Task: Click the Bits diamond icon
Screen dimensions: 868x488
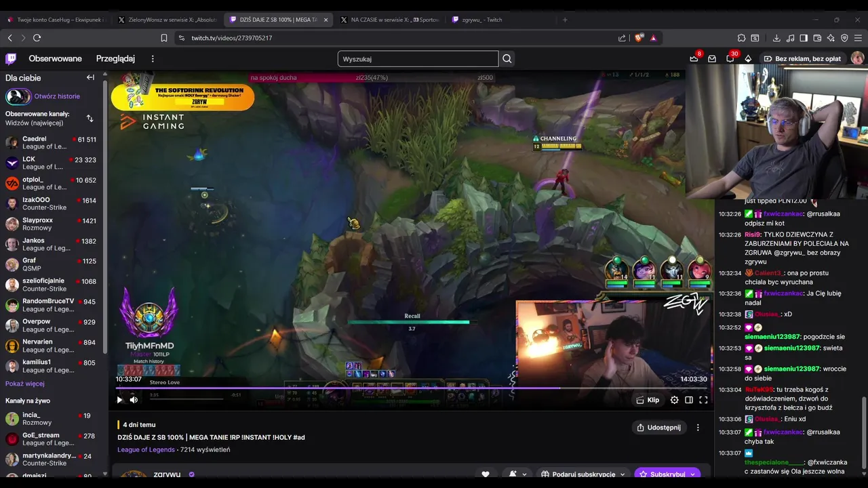Action: click(748, 59)
